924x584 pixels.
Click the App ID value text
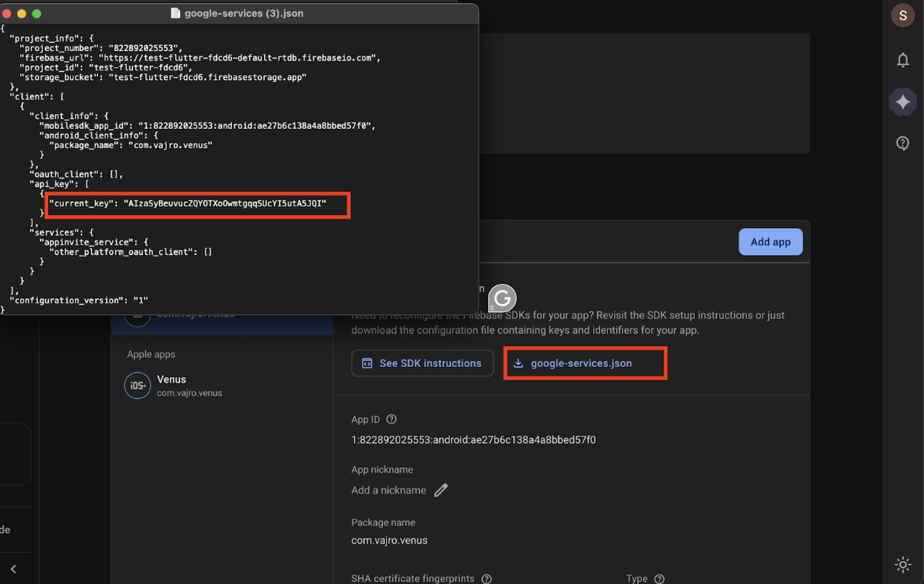pyautogui.click(x=473, y=439)
